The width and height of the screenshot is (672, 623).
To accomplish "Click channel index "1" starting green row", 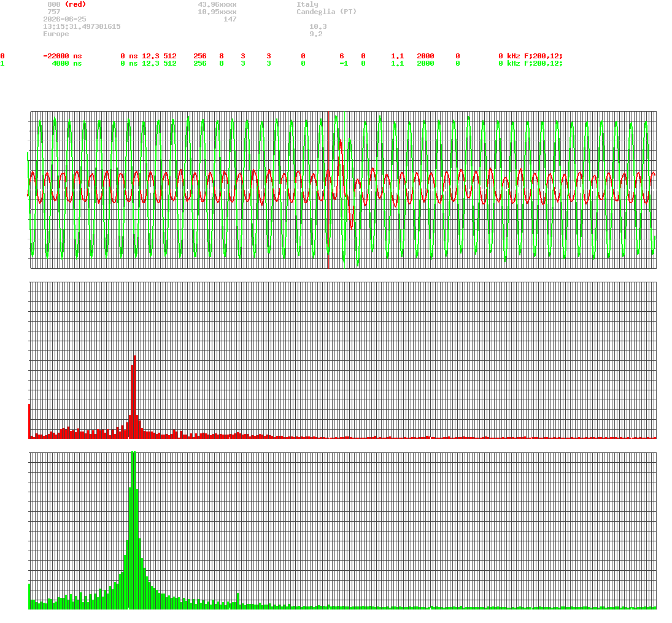I will [x=2, y=63].
